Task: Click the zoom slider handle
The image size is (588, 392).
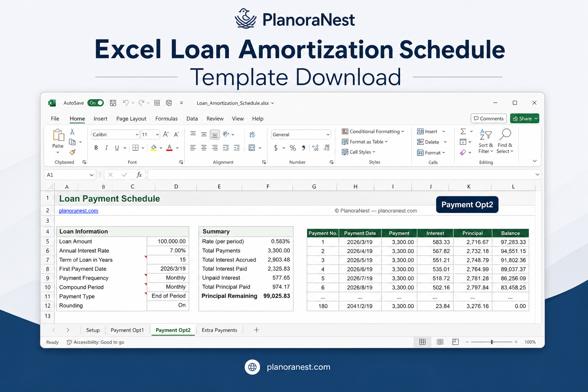Action: (x=492, y=342)
